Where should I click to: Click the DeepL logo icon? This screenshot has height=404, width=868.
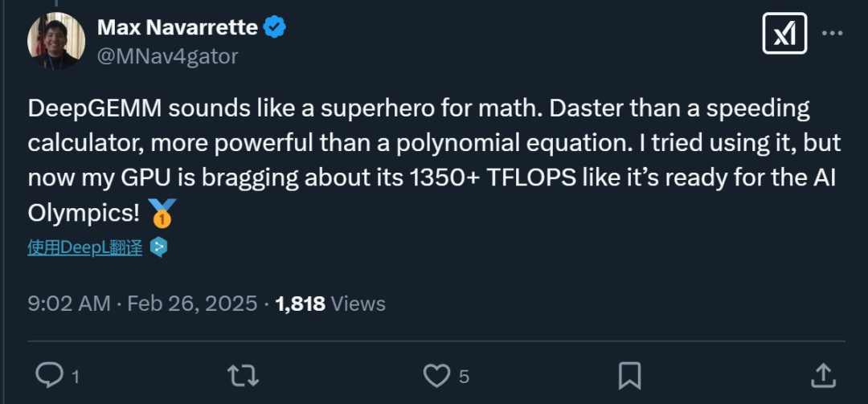coord(159,248)
